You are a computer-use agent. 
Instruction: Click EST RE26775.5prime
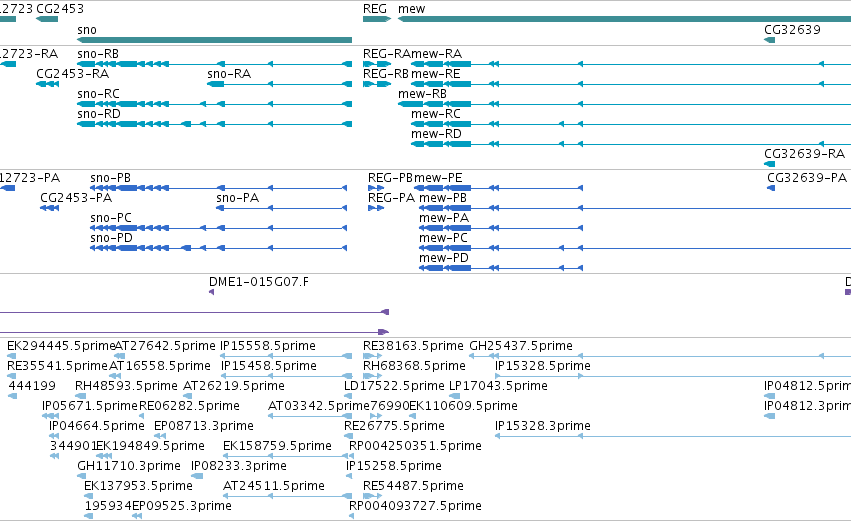(394, 426)
